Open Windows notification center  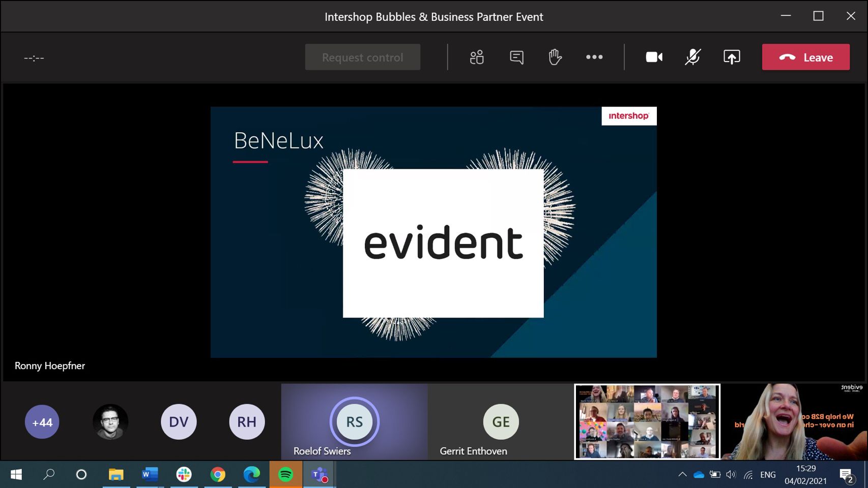coord(847,475)
